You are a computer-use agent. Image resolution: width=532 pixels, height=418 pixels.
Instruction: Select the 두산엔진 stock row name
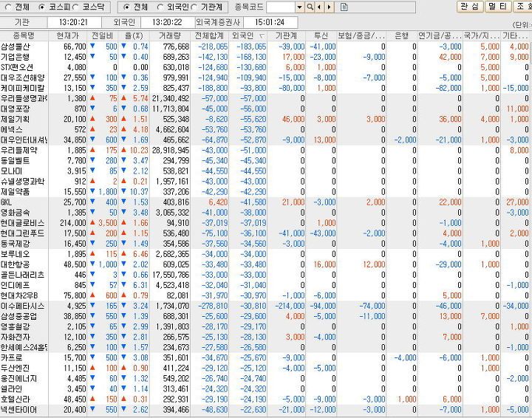point(16,368)
